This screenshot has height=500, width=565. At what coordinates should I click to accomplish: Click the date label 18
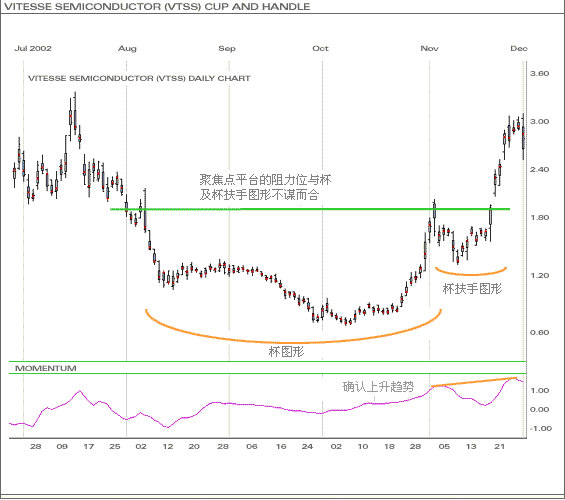click(389, 447)
